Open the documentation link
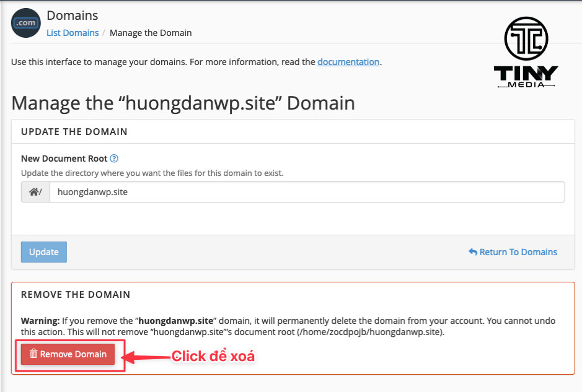The width and height of the screenshot is (582, 392). click(348, 62)
